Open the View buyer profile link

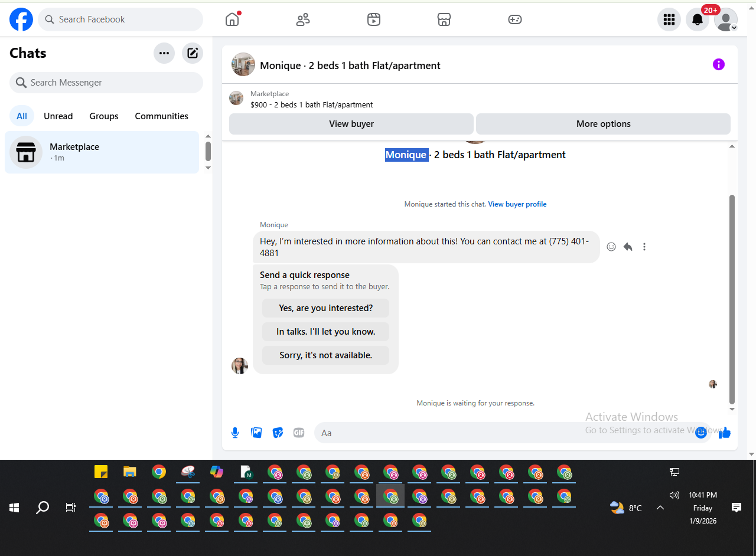click(517, 204)
